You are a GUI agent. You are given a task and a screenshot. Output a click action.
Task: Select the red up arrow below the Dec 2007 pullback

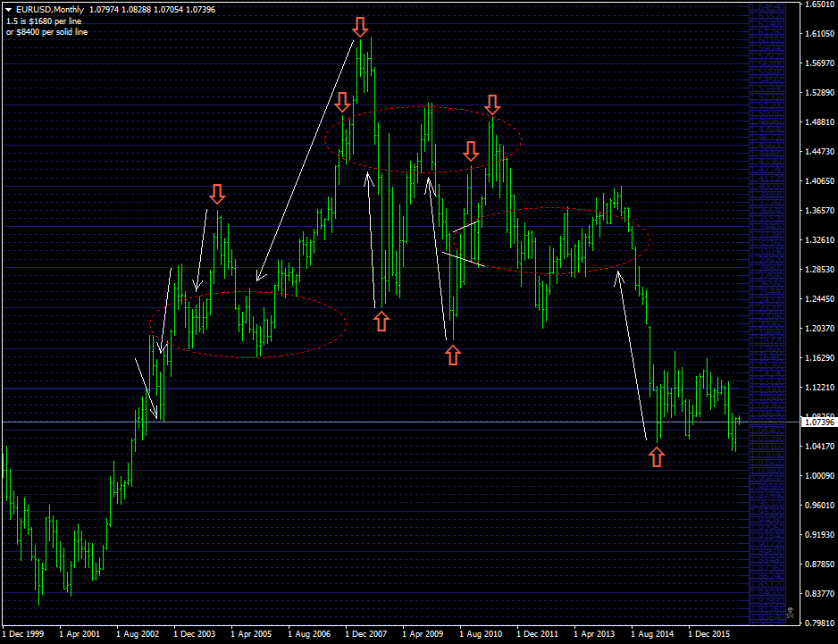[x=382, y=320]
